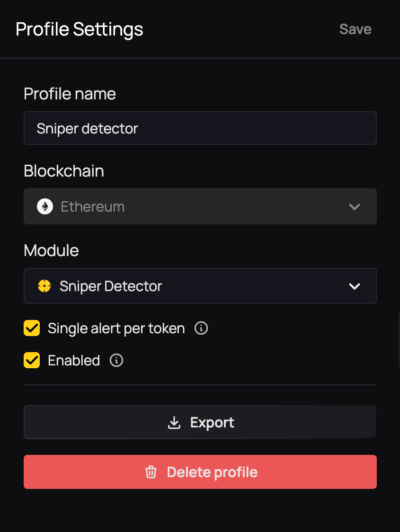The image size is (400, 532).
Task: Click the Export button
Action: [x=200, y=422]
